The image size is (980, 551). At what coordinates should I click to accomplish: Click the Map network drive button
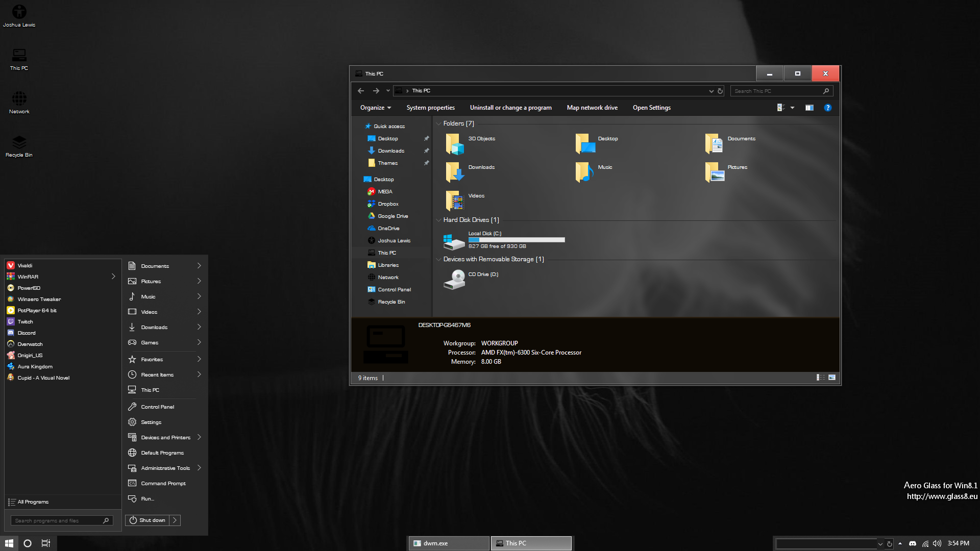coord(592,107)
